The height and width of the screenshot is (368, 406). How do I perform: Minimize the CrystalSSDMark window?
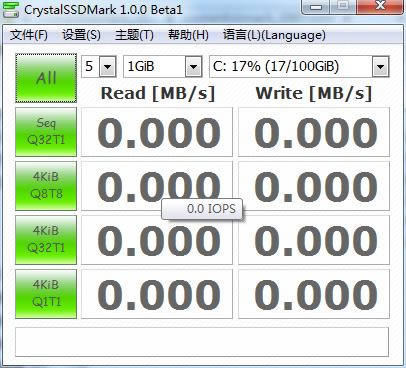[x=316, y=6]
